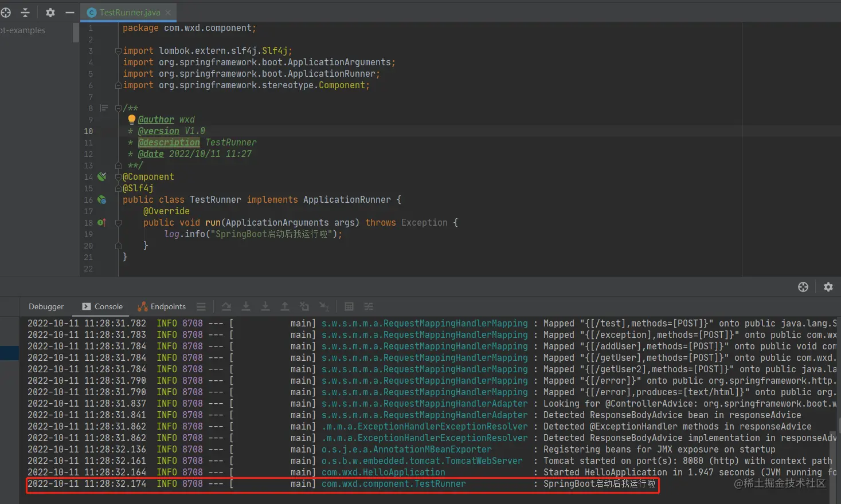Click the Trace Current Stream Chain icon
This screenshot has width=841, height=504.
[369, 306]
